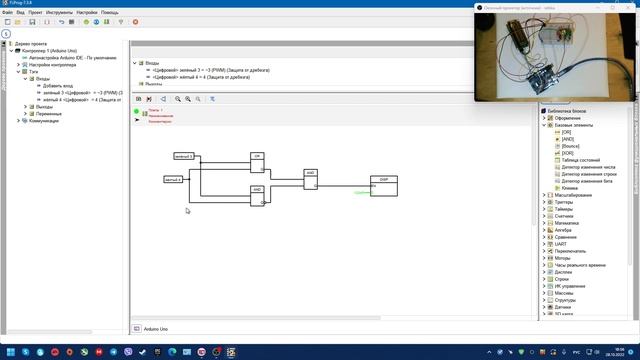640x360 pixels.
Task: Expand the Переменные node in project tree
Action: [x=25, y=113]
